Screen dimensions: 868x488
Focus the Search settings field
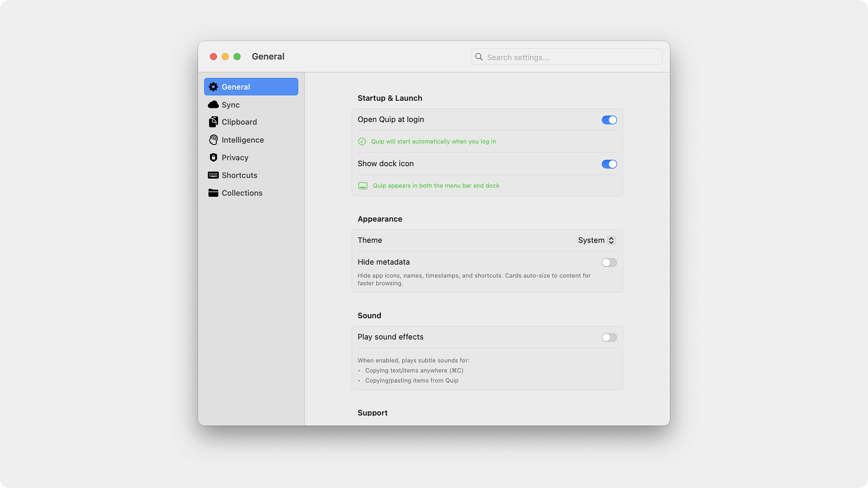567,57
